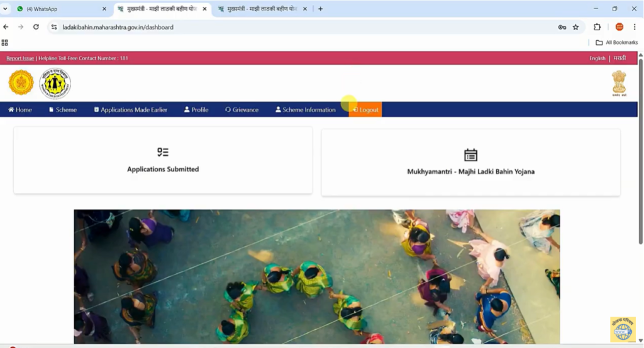Click the Report Issue link
The image size is (644, 348).
[x=20, y=58]
